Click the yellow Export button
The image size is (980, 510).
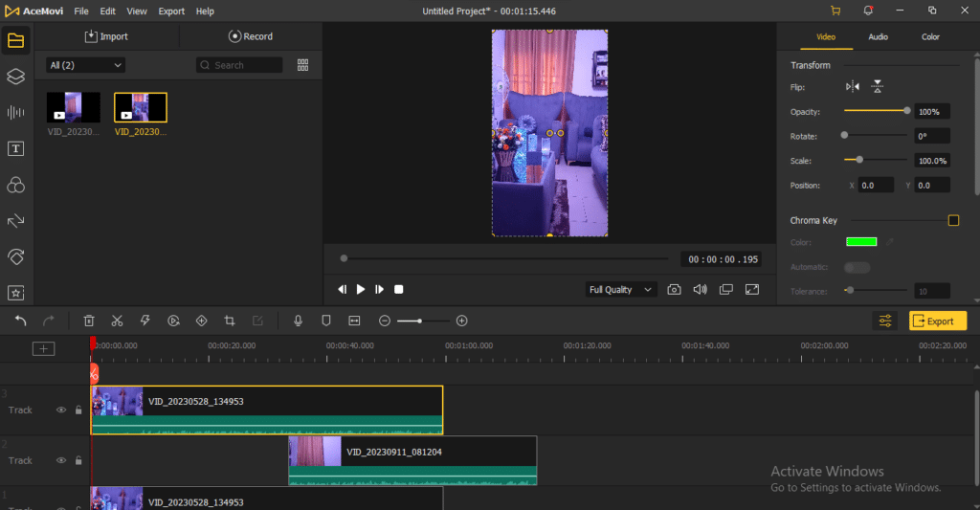937,322
